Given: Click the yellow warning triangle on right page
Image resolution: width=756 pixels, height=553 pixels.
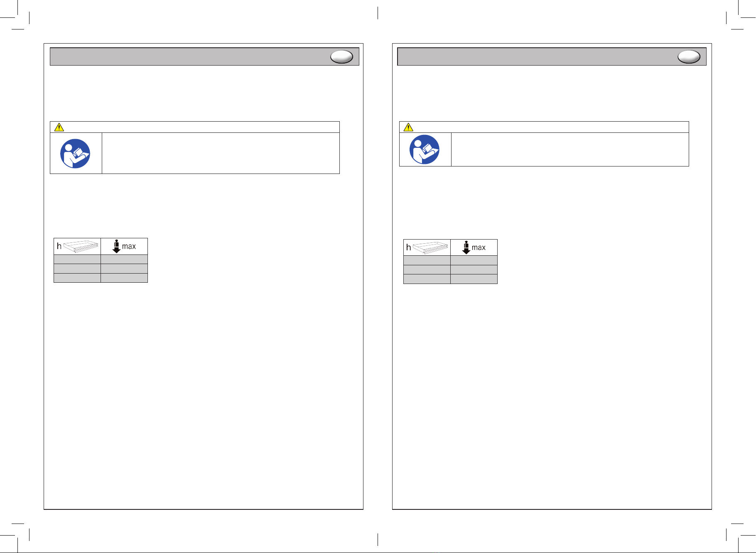Looking at the screenshot, I should point(408,127).
